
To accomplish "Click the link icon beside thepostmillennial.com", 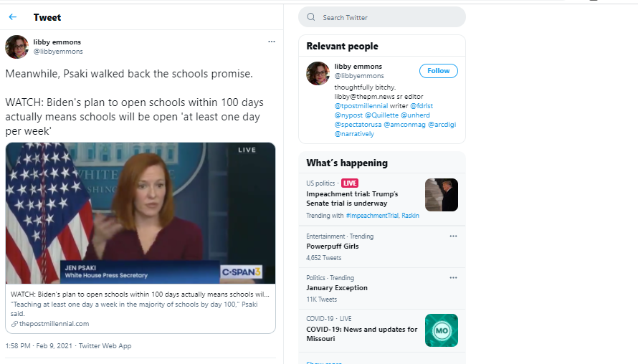I will [x=14, y=324].
